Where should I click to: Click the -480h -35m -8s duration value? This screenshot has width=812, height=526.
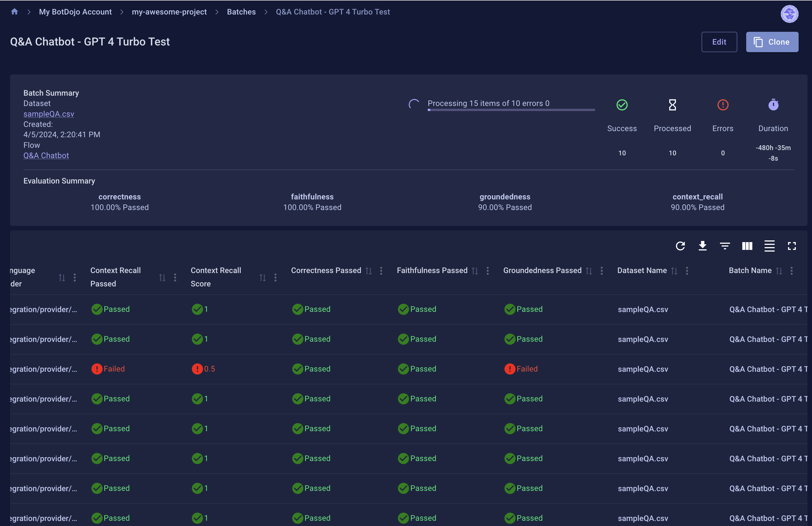pyautogui.click(x=773, y=153)
